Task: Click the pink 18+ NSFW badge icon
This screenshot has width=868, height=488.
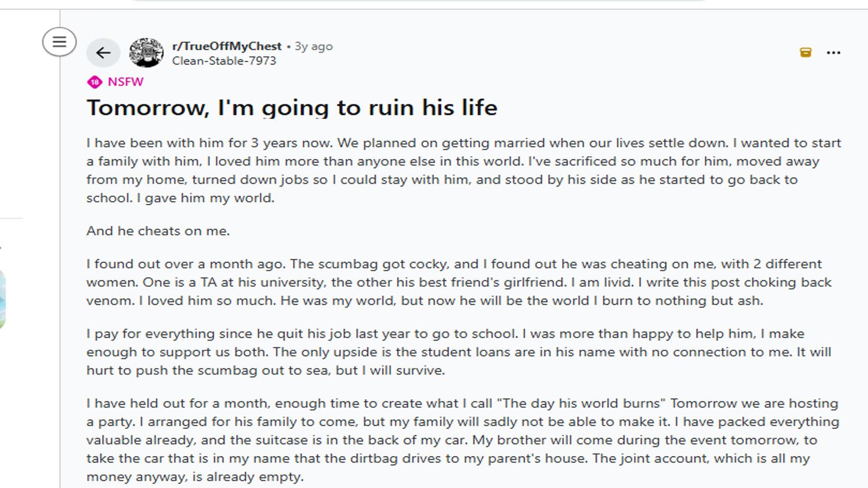Action: pyautogui.click(x=94, y=82)
